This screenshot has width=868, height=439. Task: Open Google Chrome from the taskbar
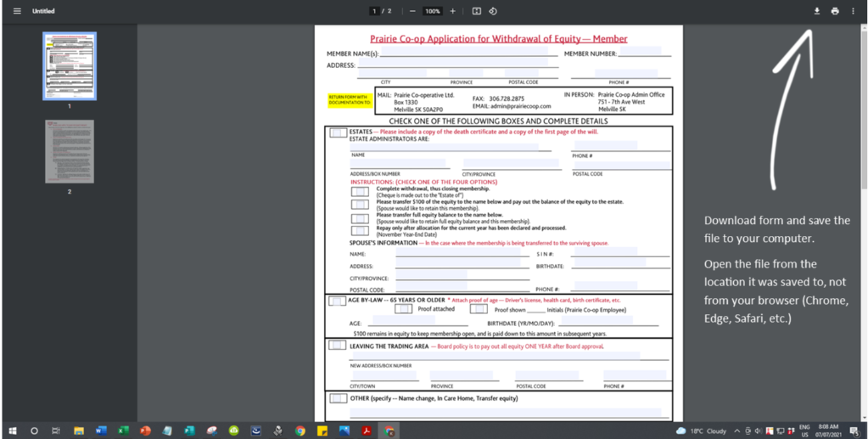coord(300,431)
